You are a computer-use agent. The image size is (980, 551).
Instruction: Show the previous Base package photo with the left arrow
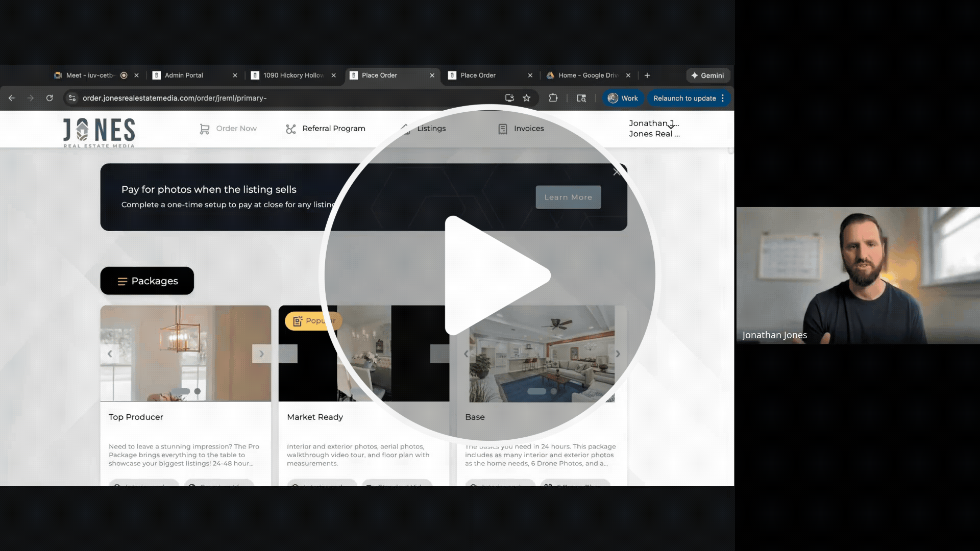coord(466,354)
